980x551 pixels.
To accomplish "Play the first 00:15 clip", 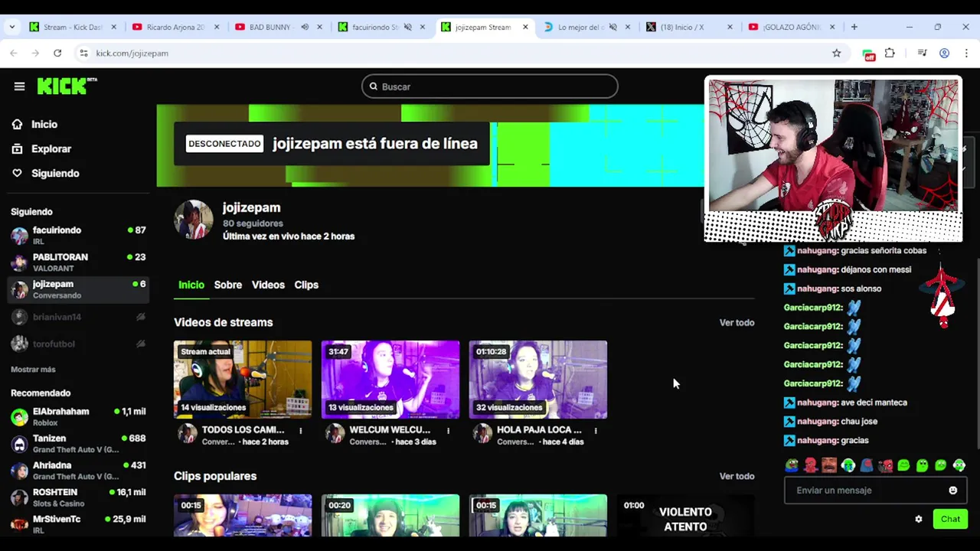I will (x=243, y=515).
